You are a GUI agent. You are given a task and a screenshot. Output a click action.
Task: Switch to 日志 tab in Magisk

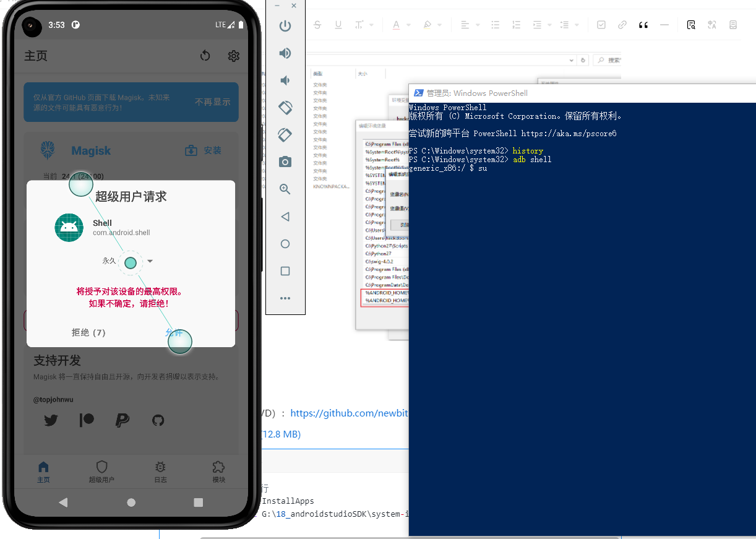point(160,472)
